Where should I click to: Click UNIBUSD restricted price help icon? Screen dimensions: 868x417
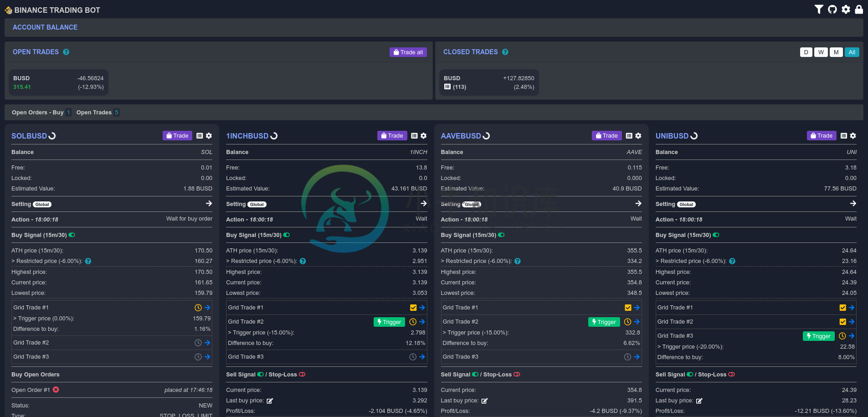732,261
